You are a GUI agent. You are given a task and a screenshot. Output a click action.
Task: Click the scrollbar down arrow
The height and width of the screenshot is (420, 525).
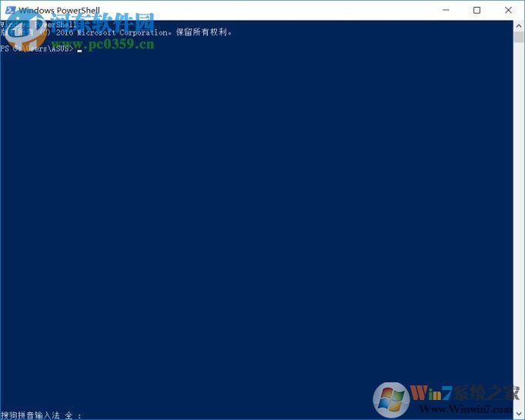(519, 414)
